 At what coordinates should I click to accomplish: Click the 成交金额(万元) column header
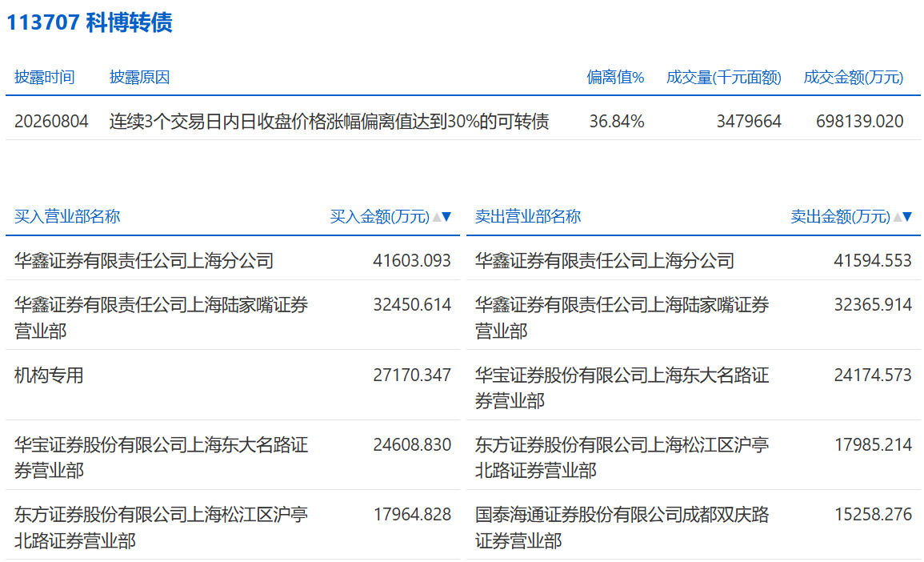coord(854,77)
